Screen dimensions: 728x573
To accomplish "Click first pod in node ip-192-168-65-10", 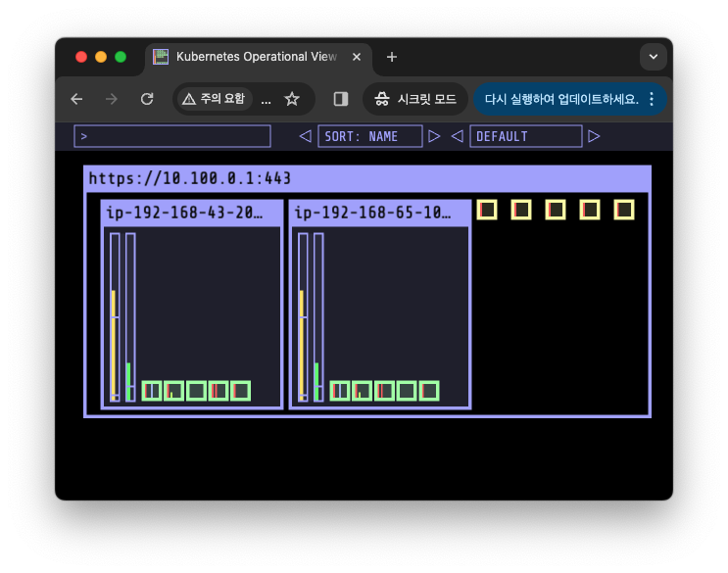I will tap(340, 391).
